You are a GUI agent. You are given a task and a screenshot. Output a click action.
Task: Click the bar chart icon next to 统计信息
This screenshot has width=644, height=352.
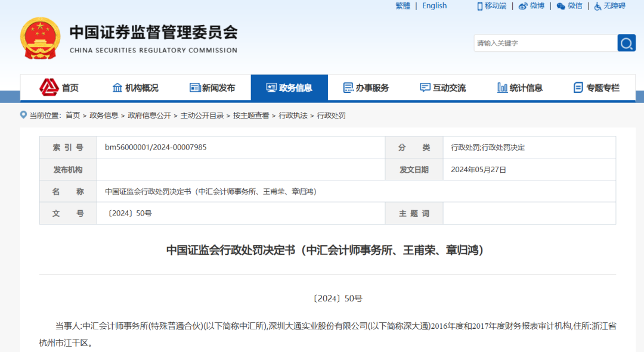click(x=502, y=88)
